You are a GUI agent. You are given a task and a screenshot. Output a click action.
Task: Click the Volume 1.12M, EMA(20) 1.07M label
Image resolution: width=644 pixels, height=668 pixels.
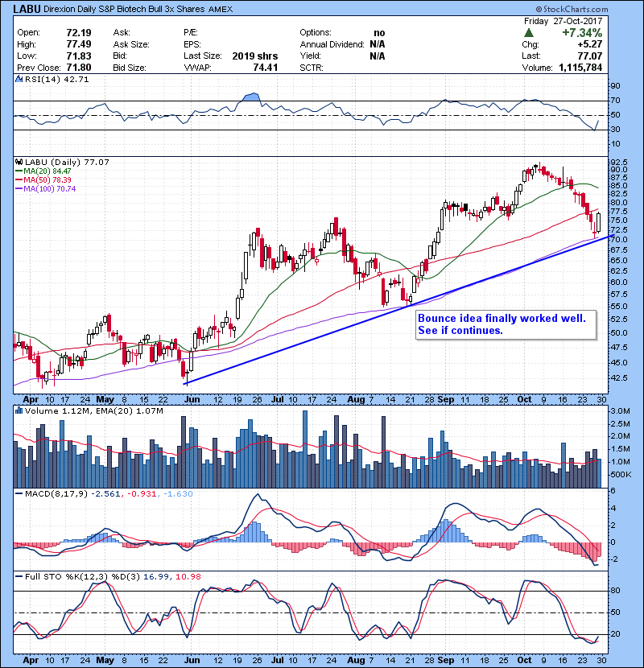pyautogui.click(x=93, y=411)
